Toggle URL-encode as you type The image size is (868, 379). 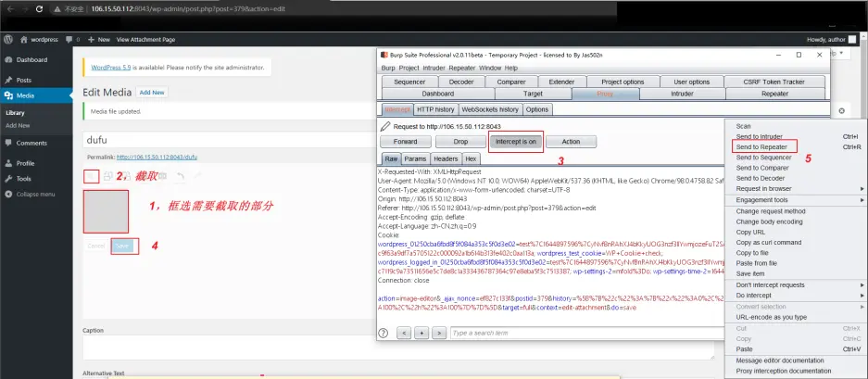click(x=772, y=317)
